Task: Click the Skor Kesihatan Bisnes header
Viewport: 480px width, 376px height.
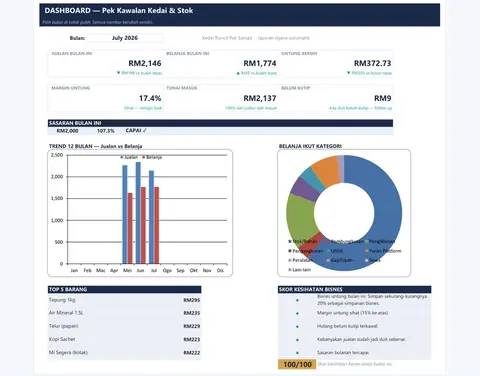Action: (x=354, y=289)
